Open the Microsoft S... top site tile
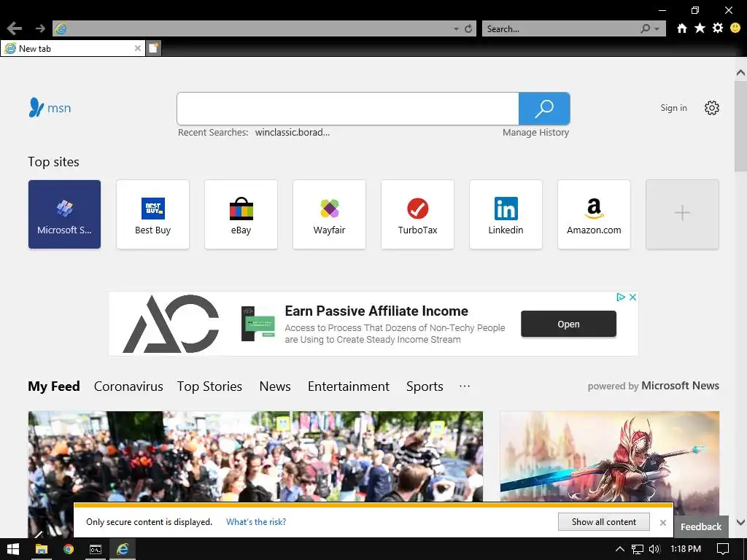This screenshot has height=560, width=747. click(64, 214)
